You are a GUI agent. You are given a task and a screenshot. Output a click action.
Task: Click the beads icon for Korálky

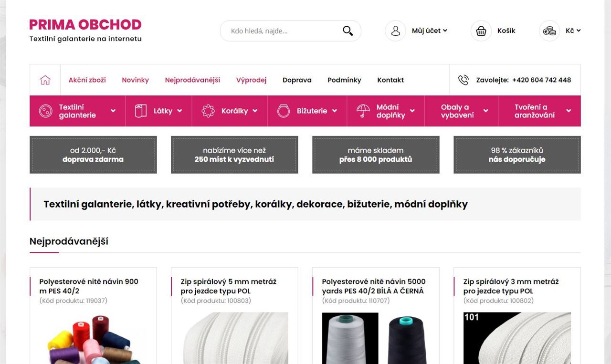pos(208,111)
